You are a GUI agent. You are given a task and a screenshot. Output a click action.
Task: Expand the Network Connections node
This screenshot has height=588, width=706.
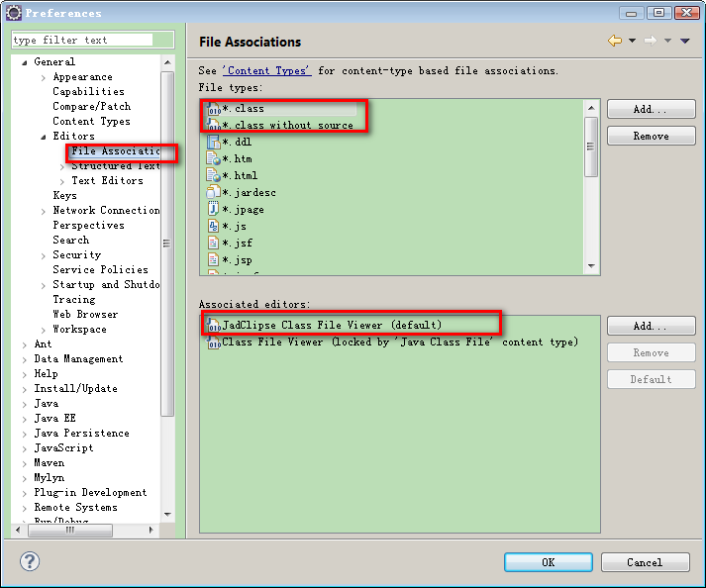tap(44, 211)
